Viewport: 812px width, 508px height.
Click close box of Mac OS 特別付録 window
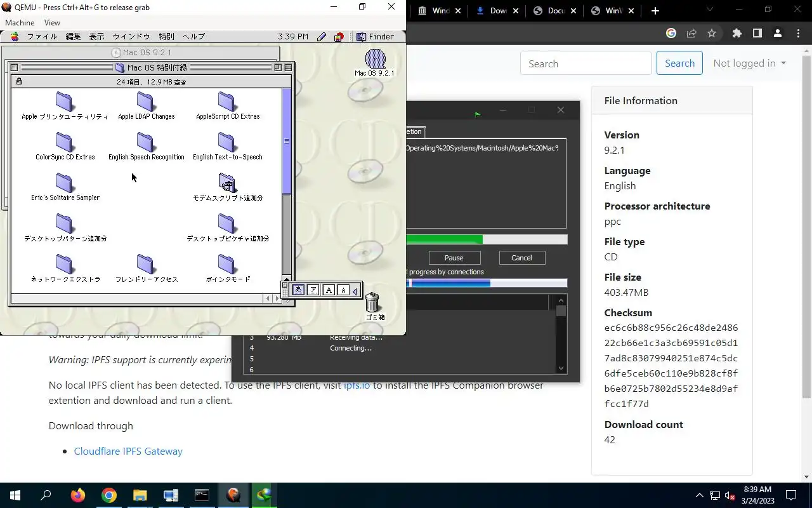pos(15,67)
